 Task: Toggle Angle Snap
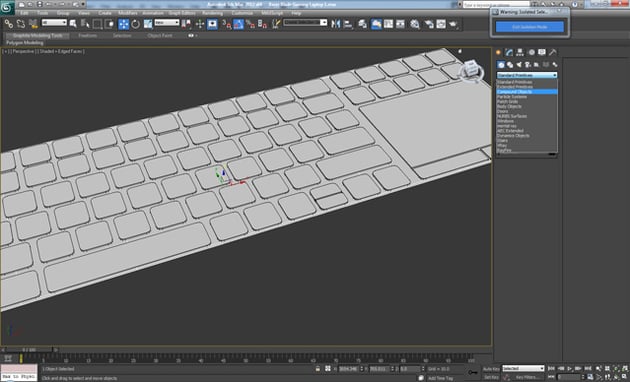[x=239, y=24]
